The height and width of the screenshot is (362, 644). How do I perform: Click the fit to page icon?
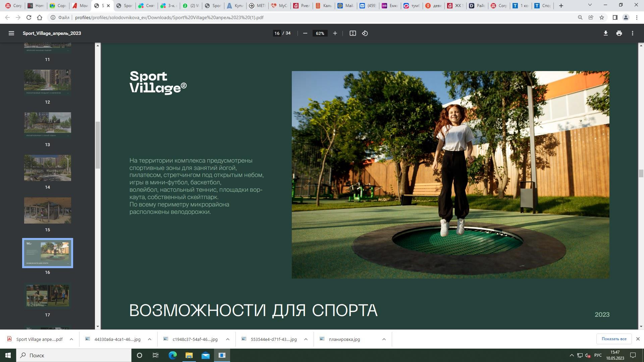coord(353,33)
